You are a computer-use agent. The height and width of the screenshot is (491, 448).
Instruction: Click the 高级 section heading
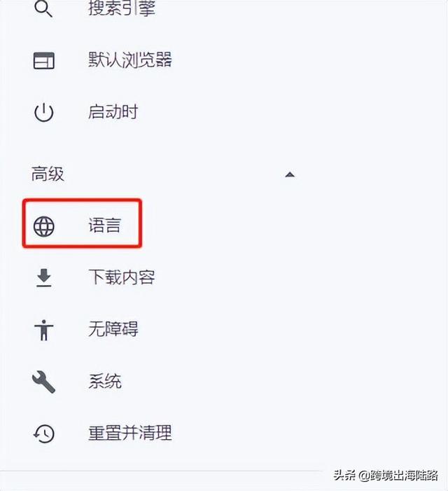click(x=48, y=174)
